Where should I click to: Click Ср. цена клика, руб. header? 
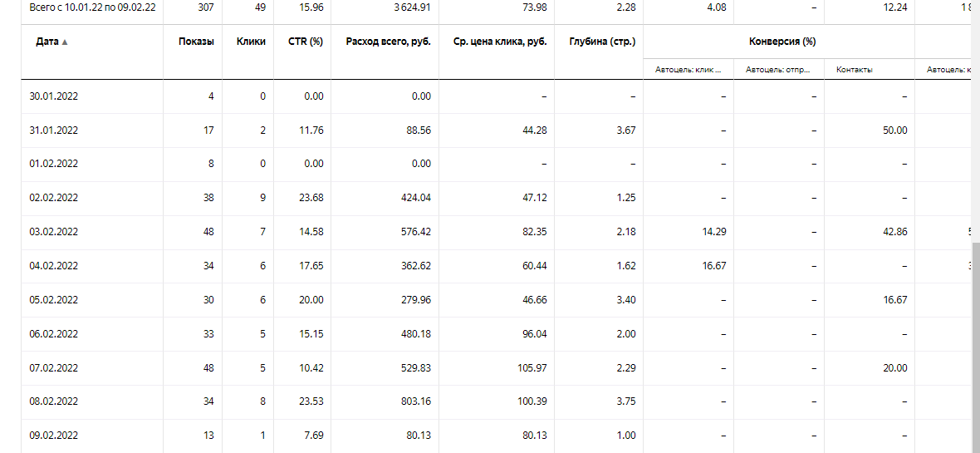pos(500,42)
